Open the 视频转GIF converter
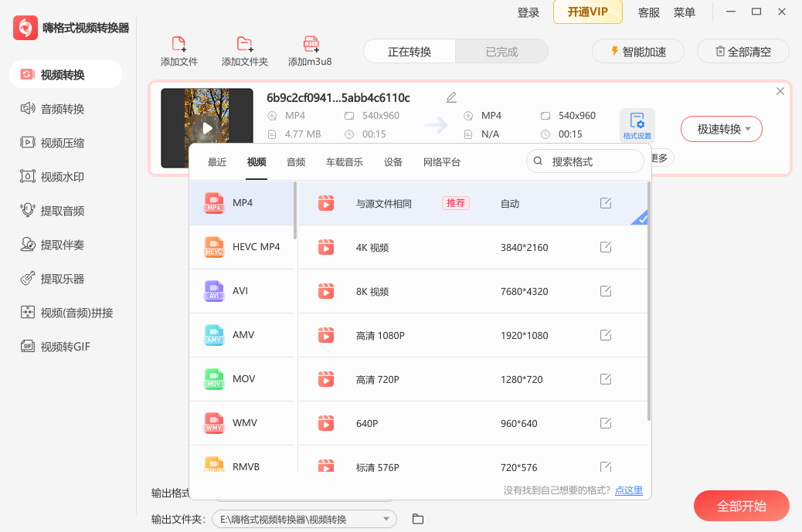This screenshot has height=532, width=802. click(66, 346)
